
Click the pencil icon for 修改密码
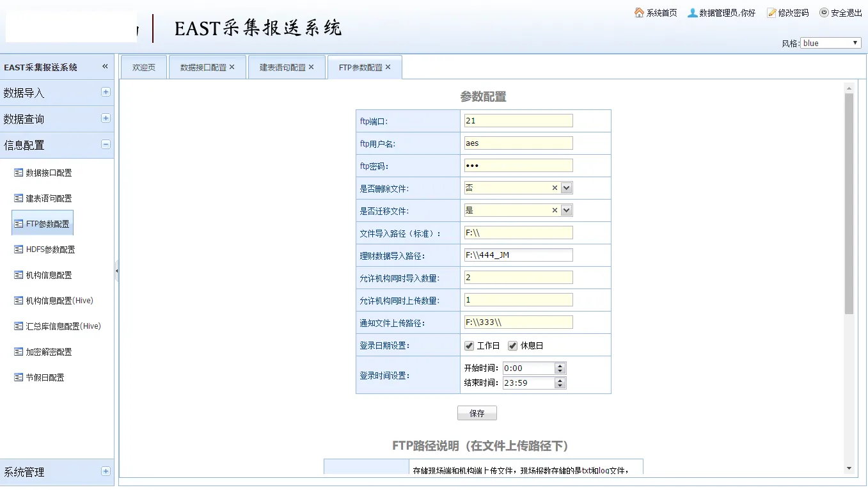tap(771, 13)
